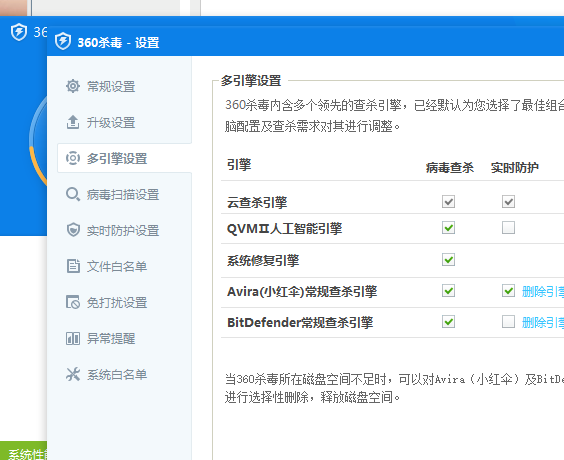564x460 pixels.
Task: Click the 360杀毒 - 设置 window title
Action: click(118, 42)
